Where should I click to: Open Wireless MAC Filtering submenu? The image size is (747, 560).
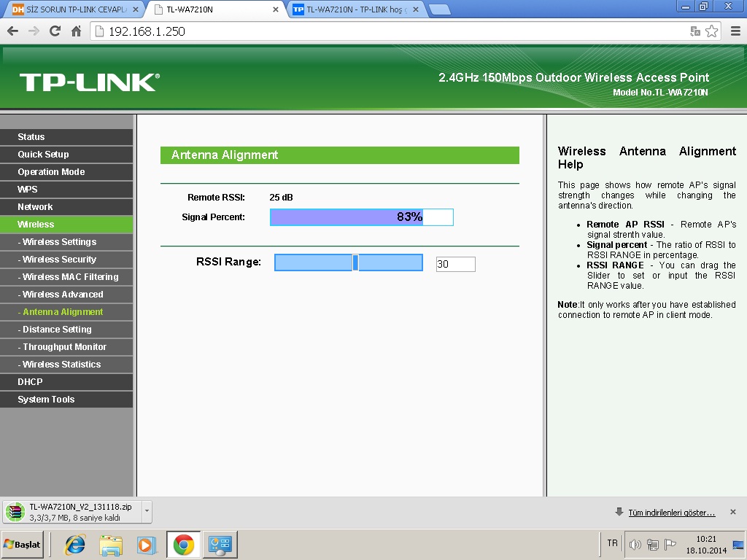[x=66, y=277]
